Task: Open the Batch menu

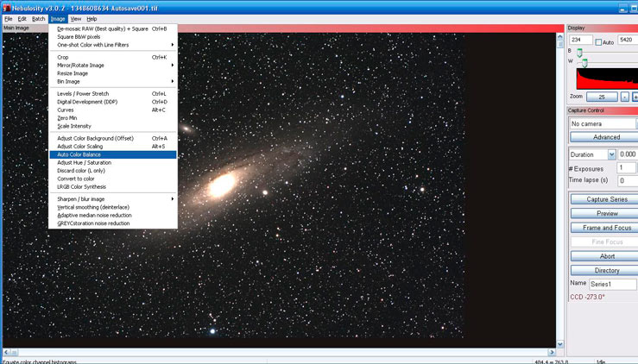Action: (38, 18)
